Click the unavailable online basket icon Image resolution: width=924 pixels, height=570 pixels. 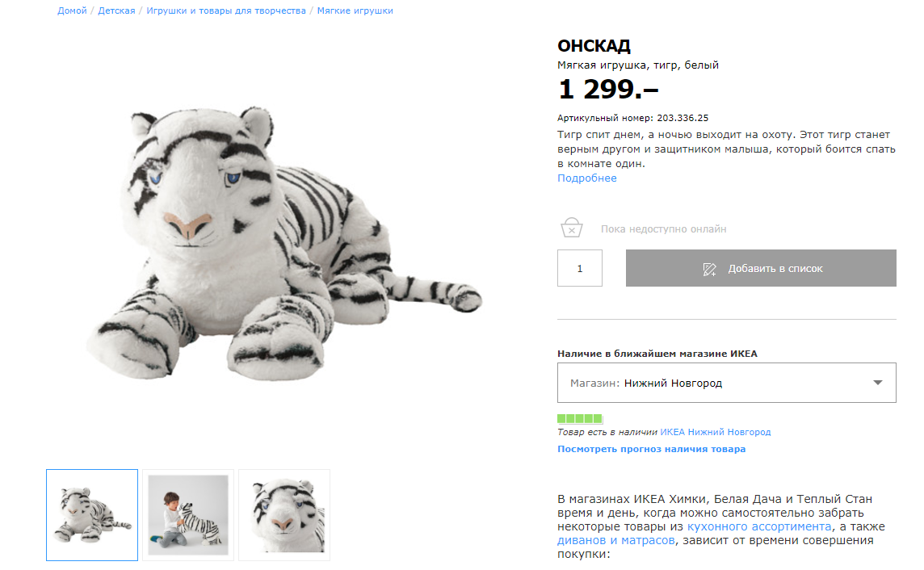[572, 228]
